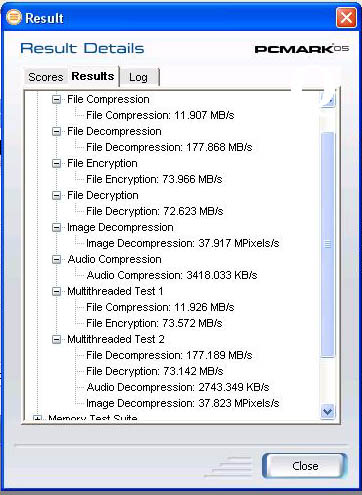Image resolution: width=362 pixels, height=495 pixels.
Task: Select Image Decompression 37.917 MPixels/s entry
Action: coord(183,243)
